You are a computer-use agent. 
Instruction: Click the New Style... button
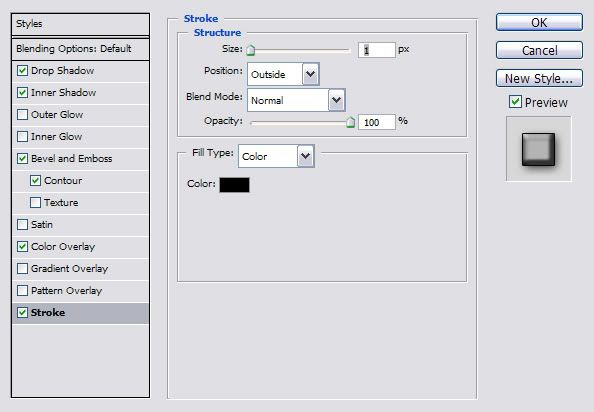click(539, 78)
